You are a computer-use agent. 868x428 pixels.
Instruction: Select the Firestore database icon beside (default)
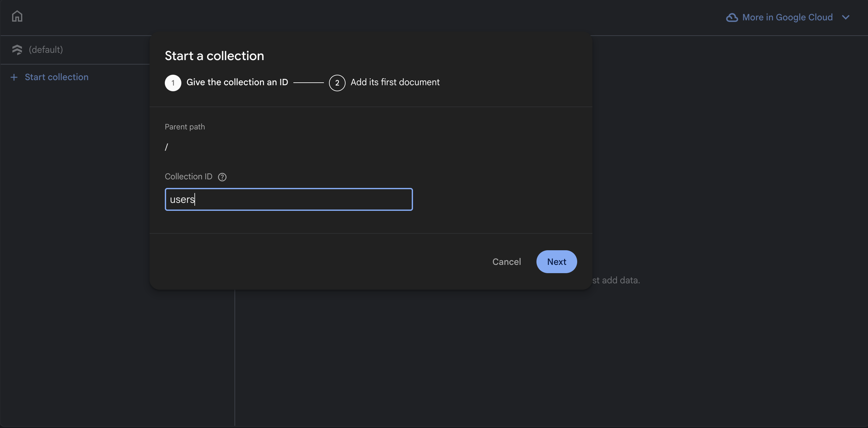click(17, 50)
